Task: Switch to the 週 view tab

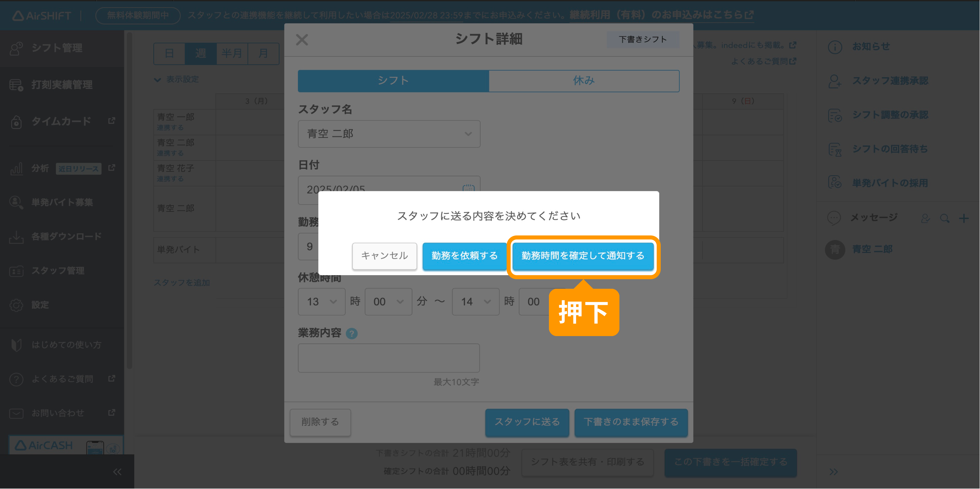Action: [x=200, y=54]
